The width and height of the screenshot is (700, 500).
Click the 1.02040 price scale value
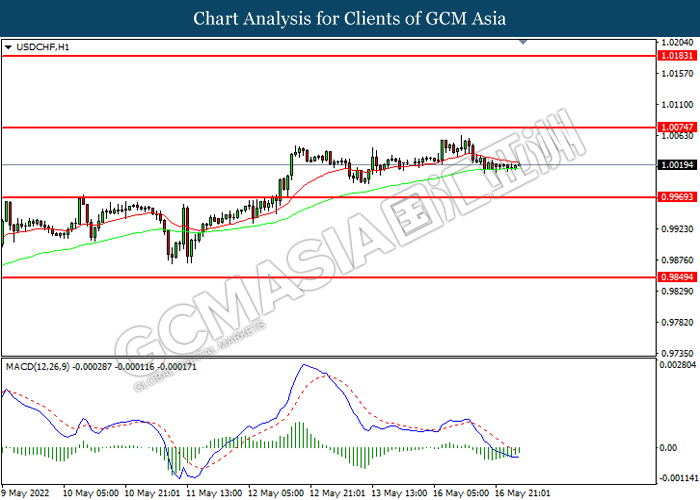point(677,42)
